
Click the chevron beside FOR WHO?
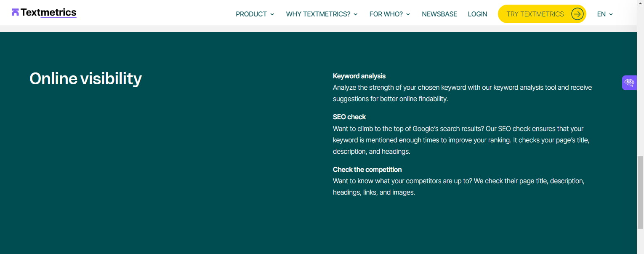407,14
